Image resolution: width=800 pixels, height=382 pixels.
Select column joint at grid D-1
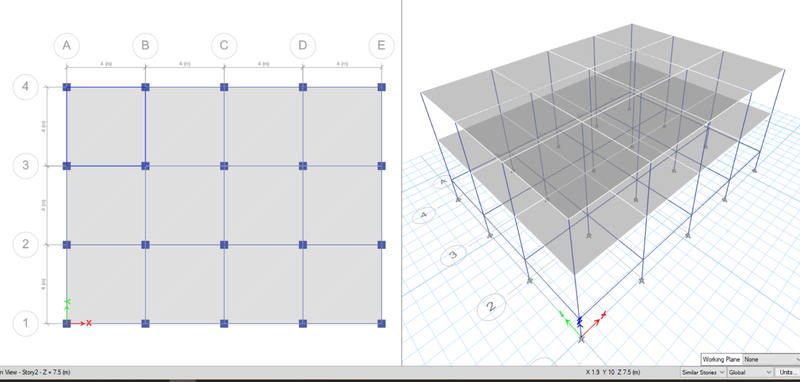click(303, 323)
